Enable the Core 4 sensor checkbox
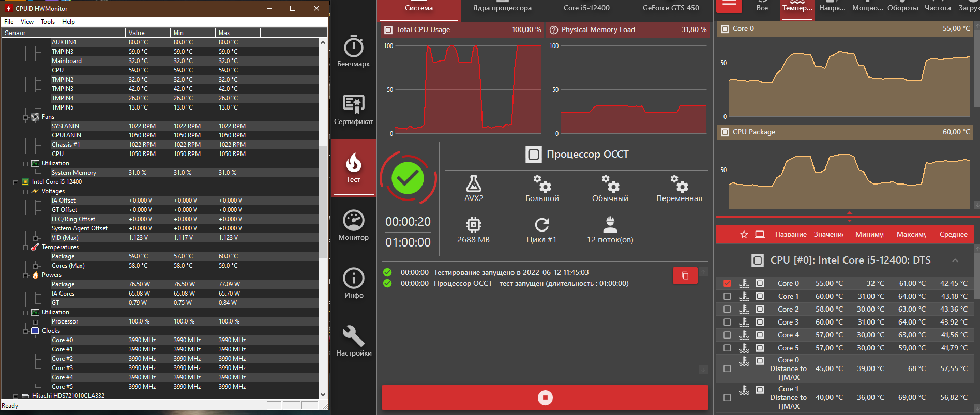Screen dimensions: 980x415 727,335
